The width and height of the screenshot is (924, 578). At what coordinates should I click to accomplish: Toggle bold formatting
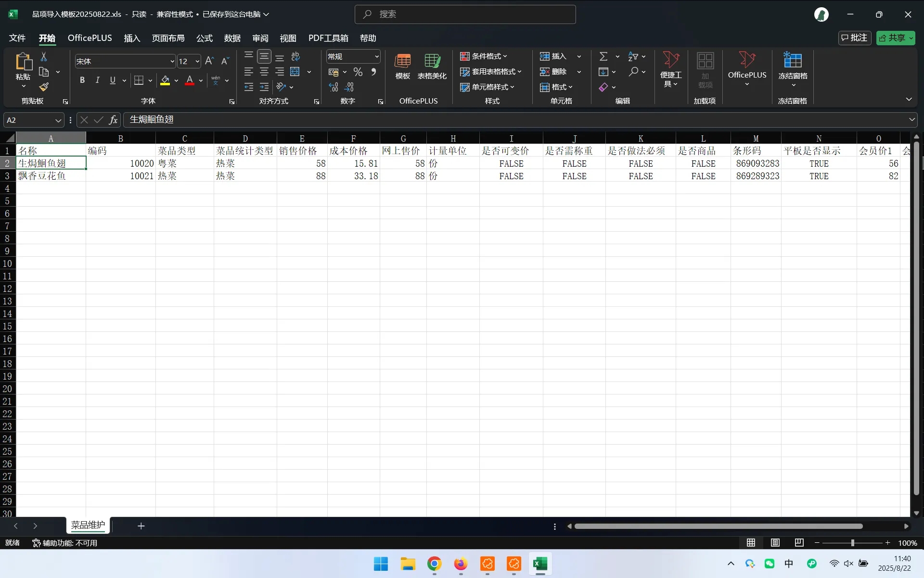82,80
